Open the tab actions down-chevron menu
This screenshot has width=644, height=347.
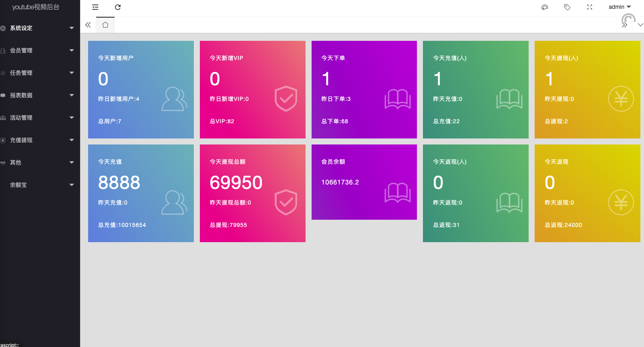coord(640,25)
